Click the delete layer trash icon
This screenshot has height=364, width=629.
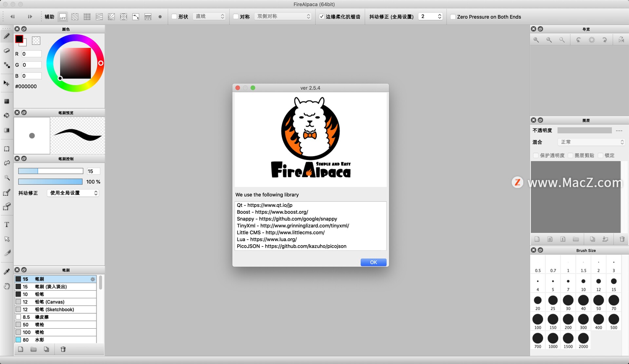click(x=622, y=239)
